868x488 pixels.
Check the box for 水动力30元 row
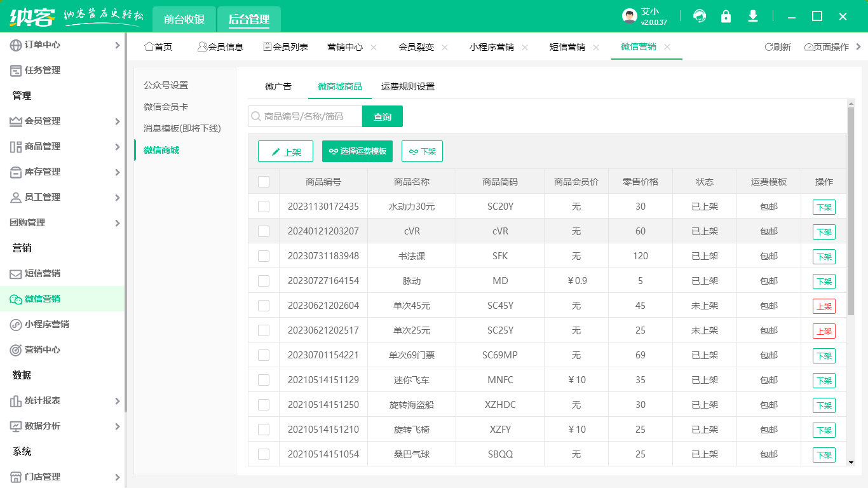click(264, 207)
